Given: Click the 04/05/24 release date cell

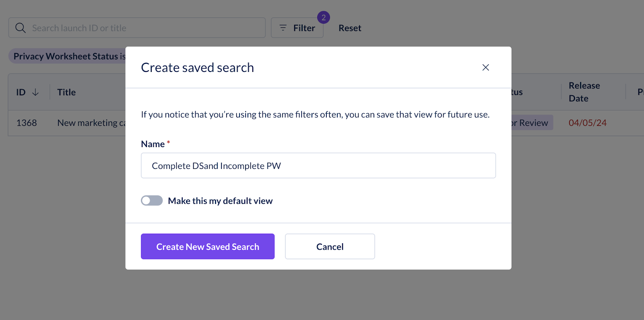Looking at the screenshot, I should pyautogui.click(x=588, y=123).
